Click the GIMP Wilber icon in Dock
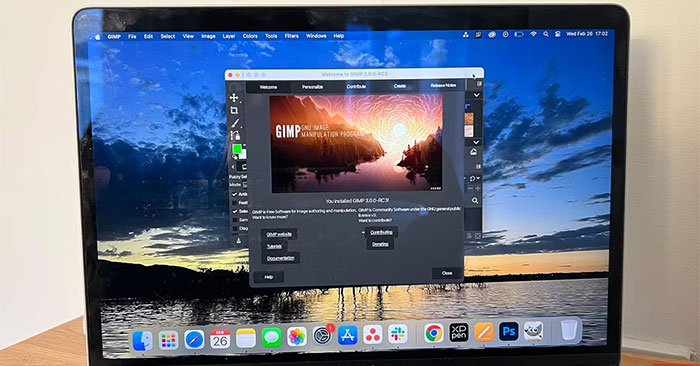Image resolution: width=700 pixels, height=366 pixels. coord(533,331)
